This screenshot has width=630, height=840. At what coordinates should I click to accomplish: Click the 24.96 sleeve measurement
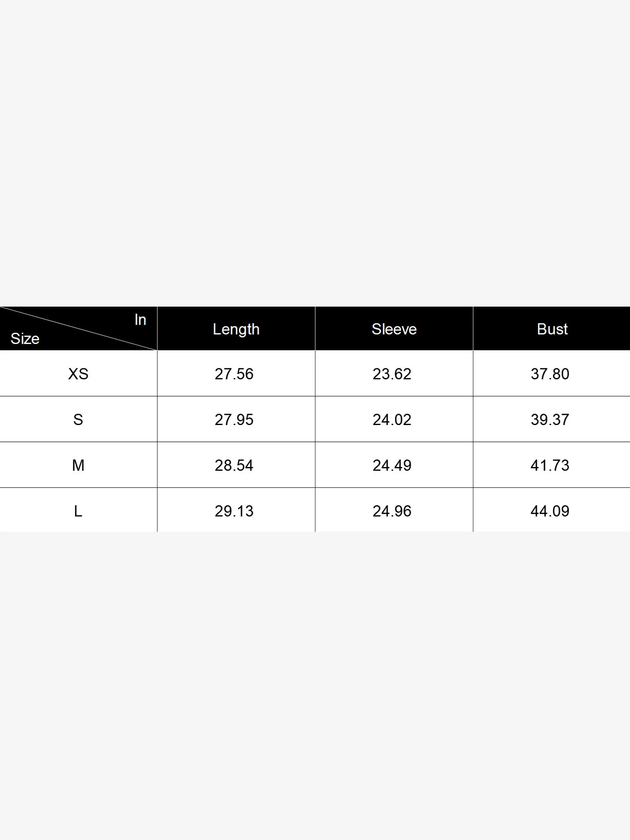click(x=392, y=511)
